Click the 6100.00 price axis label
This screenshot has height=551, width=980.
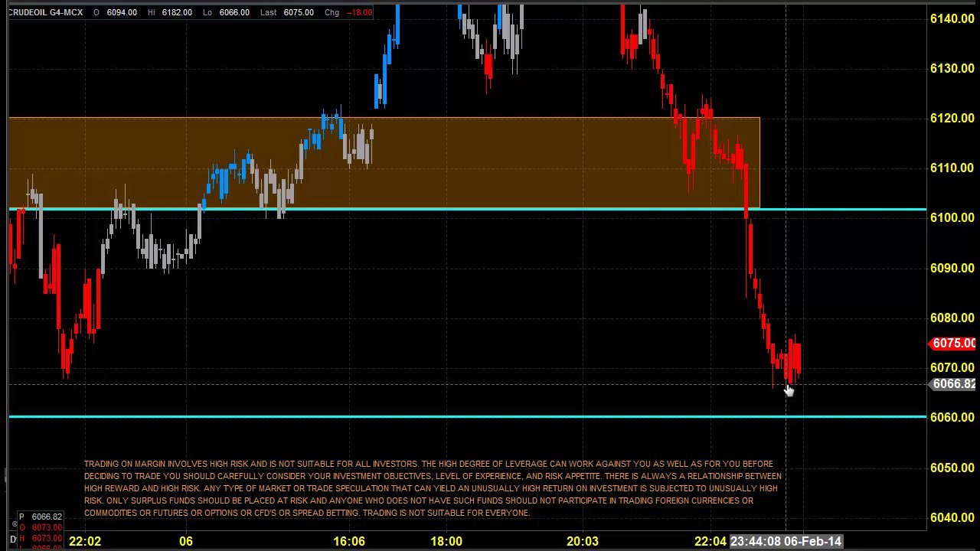[952, 217]
